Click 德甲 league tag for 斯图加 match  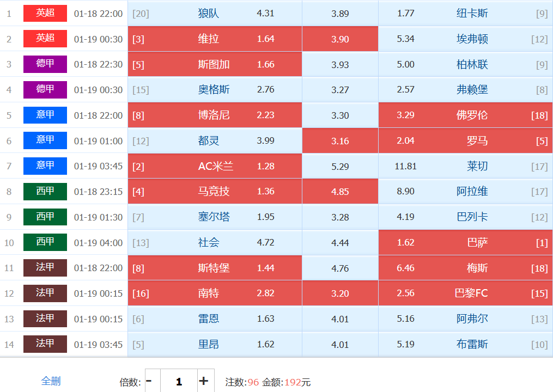click(45, 64)
